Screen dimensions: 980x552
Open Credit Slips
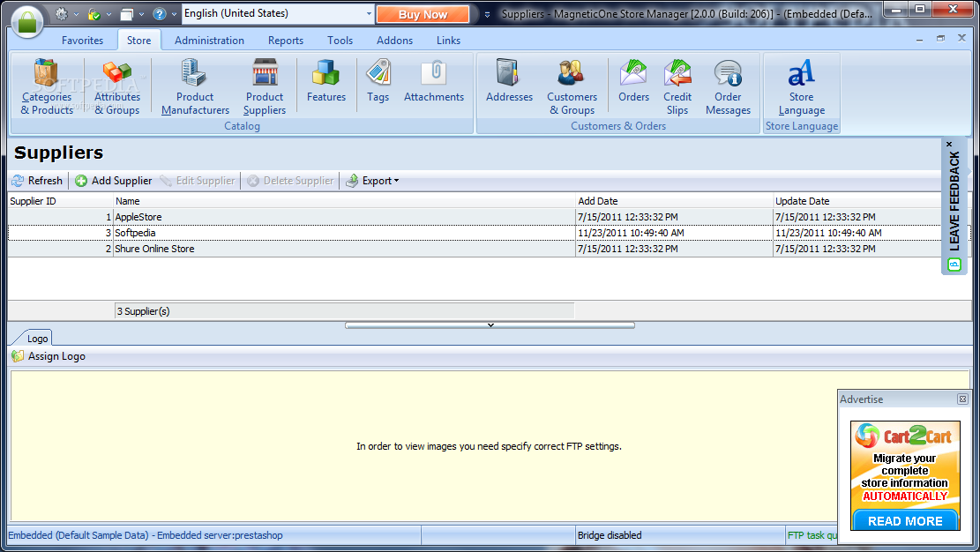[x=677, y=87]
